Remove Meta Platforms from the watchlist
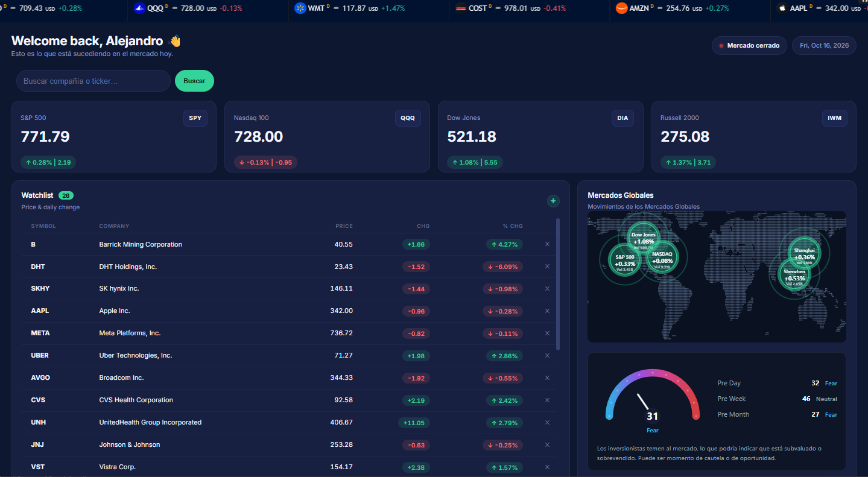The width and height of the screenshot is (868, 477). (x=547, y=333)
